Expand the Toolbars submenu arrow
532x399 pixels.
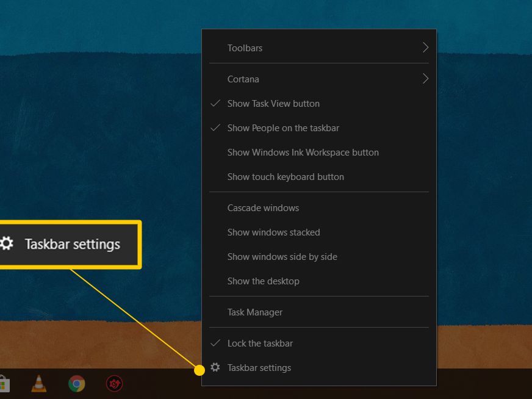426,47
